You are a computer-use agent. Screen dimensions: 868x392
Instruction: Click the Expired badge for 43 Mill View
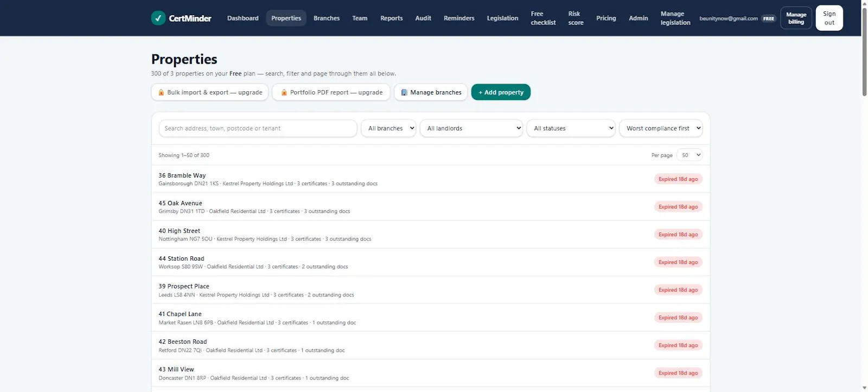678,373
